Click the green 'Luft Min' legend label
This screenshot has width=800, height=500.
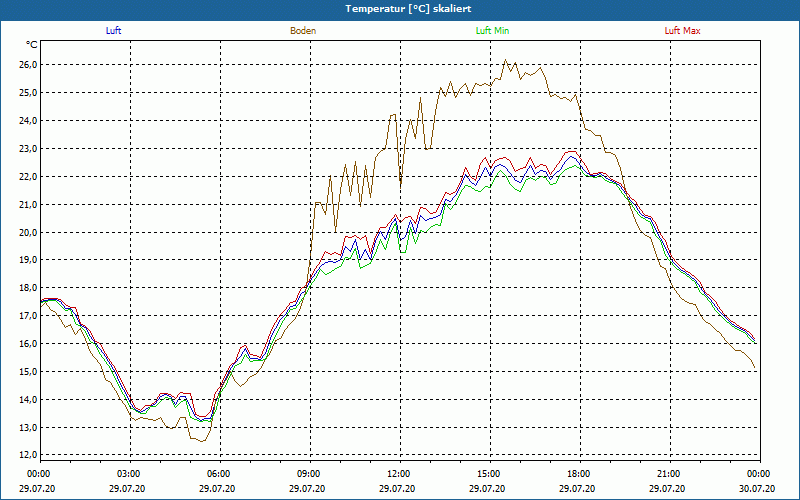tap(492, 31)
